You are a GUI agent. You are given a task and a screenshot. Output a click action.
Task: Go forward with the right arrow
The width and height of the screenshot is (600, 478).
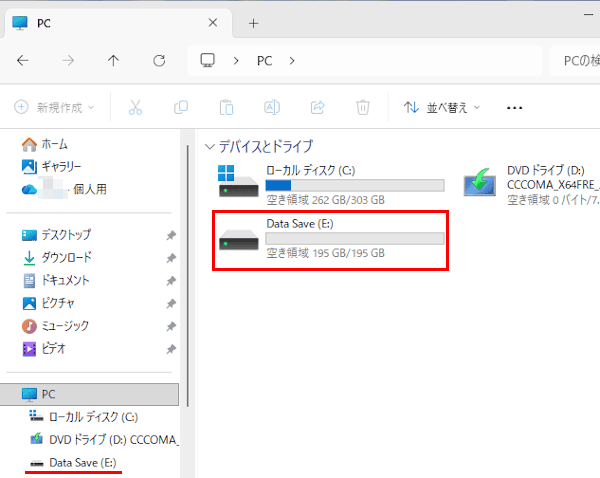tap(68, 60)
